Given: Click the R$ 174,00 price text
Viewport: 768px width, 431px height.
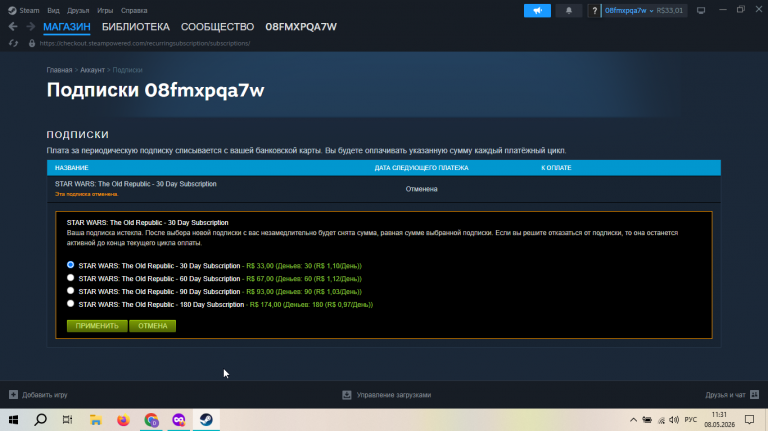Looking at the screenshot, I should [265, 304].
